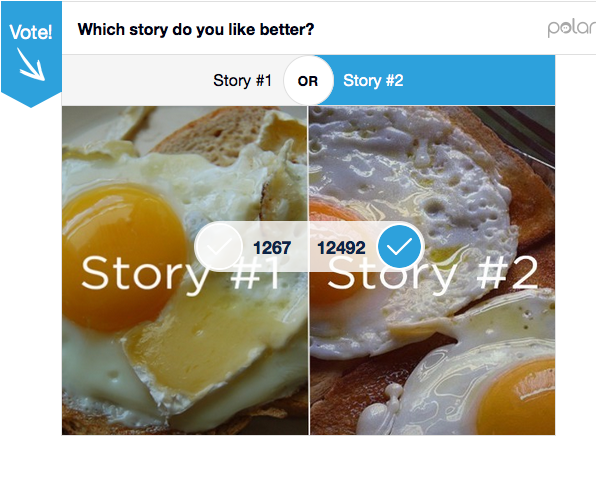Click the round OR badge
Viewport: 607px width, 477px height.
[308, 81]
